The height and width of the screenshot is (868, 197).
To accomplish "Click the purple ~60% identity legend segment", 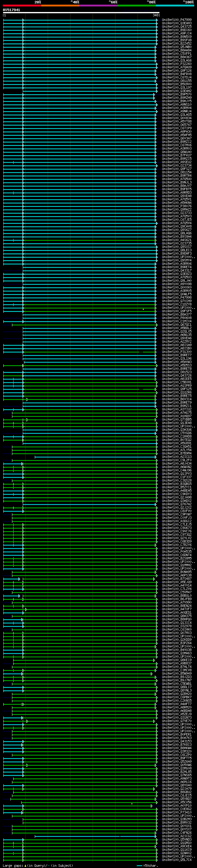I will tap(98, 6).
